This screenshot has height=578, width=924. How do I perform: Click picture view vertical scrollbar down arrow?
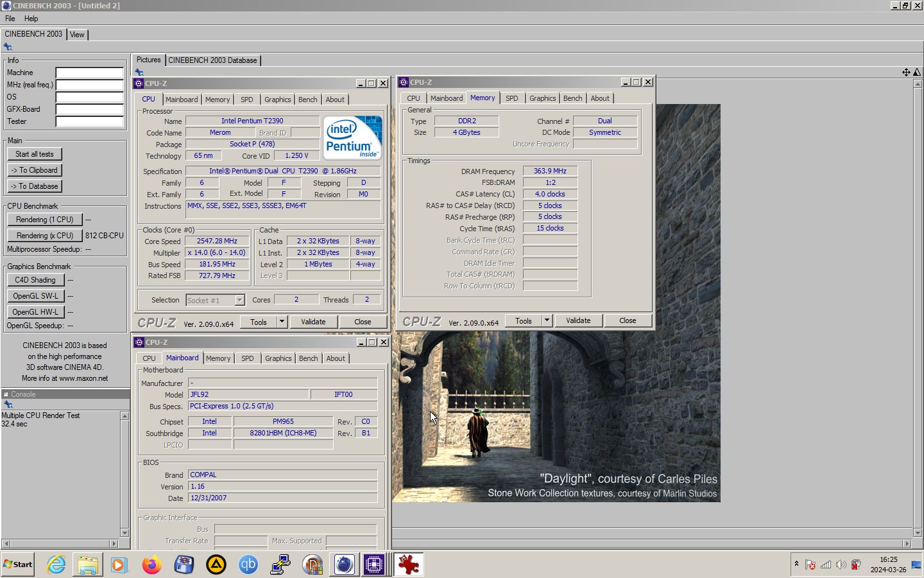tap(918, 532)
